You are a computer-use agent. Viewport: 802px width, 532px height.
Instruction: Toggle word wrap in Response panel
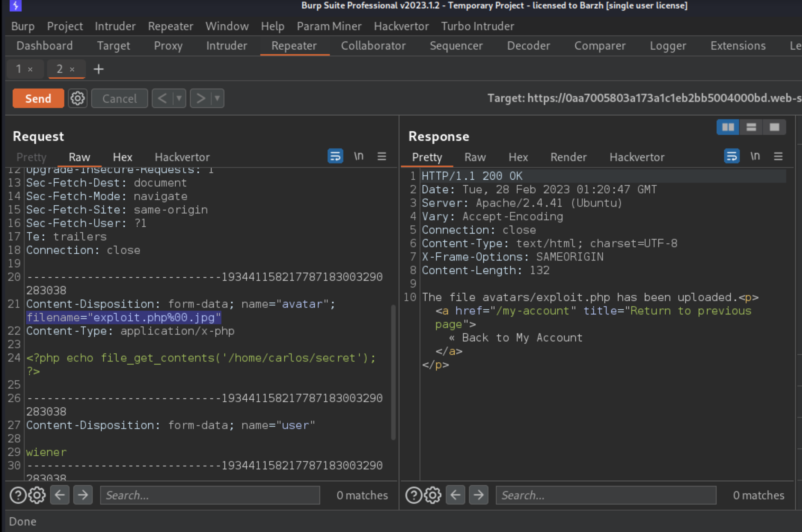tap(732, 156)
